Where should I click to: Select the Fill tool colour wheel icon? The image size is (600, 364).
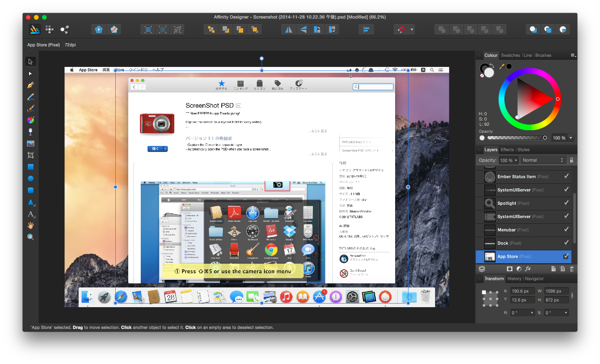click(x=30, y=120)
